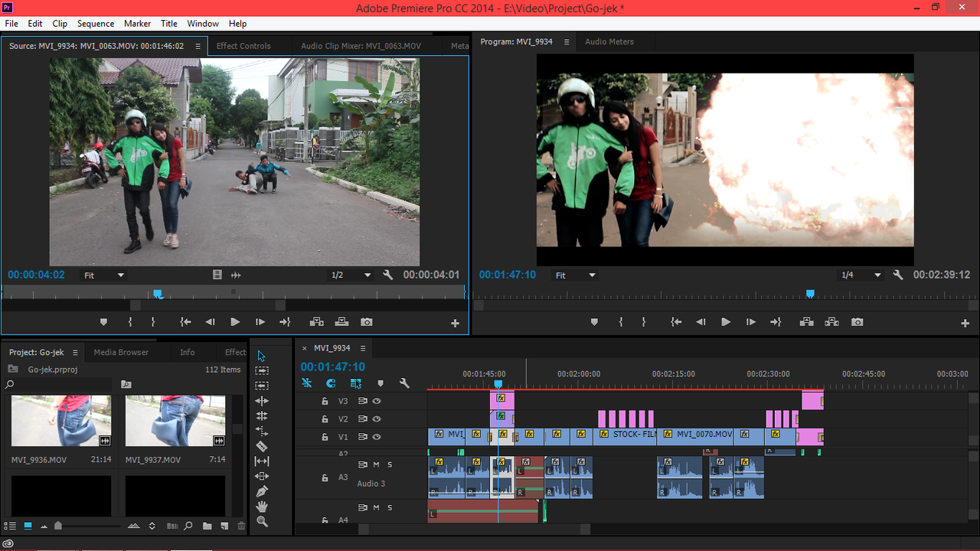
Task: Switch to Effect Controls tab
Action: coord(243,46)
